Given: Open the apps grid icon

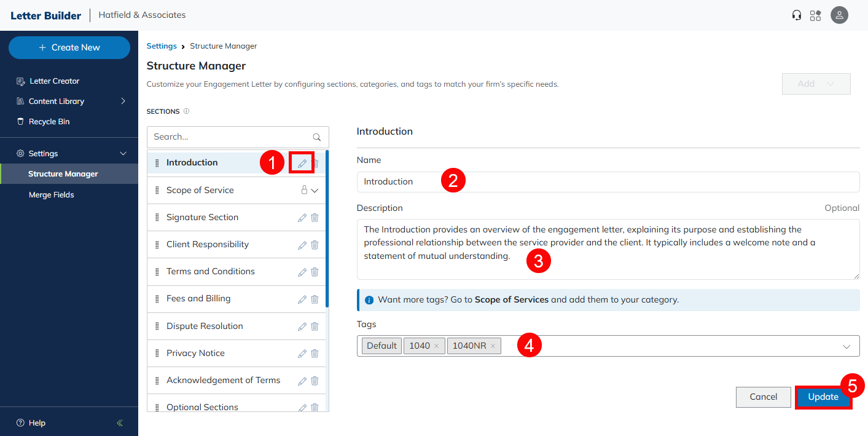Looking at the screenshot, I should pos(815,15).
